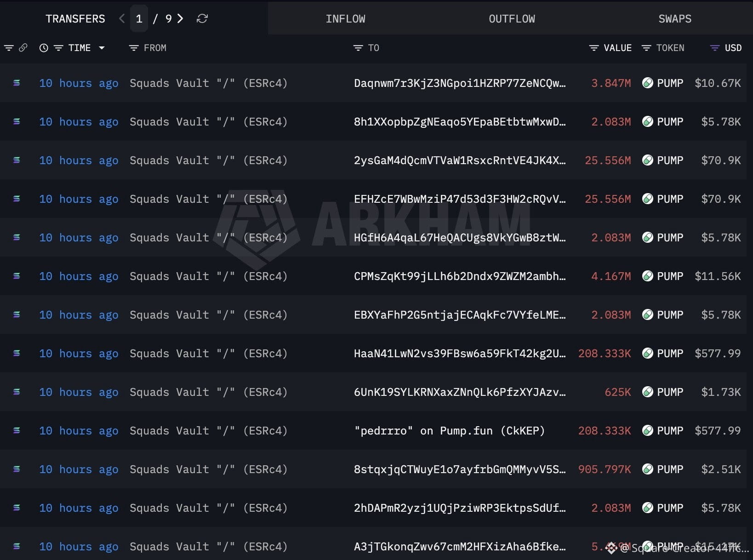Open transaction time in 8h1XXopbp row
Screen dimensions: 753x560
pos(79,122)
